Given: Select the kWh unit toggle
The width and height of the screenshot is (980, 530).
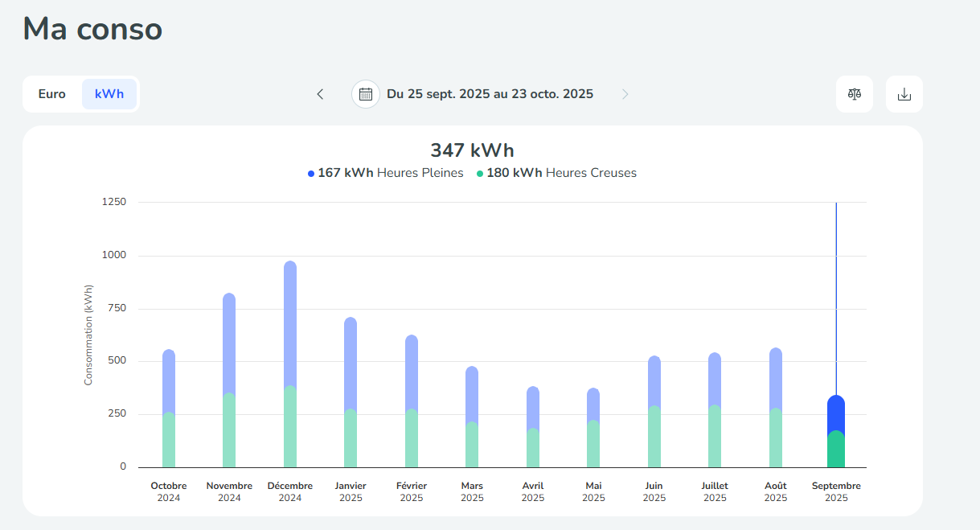Looking at the screenshot, I should click(109, 94).
